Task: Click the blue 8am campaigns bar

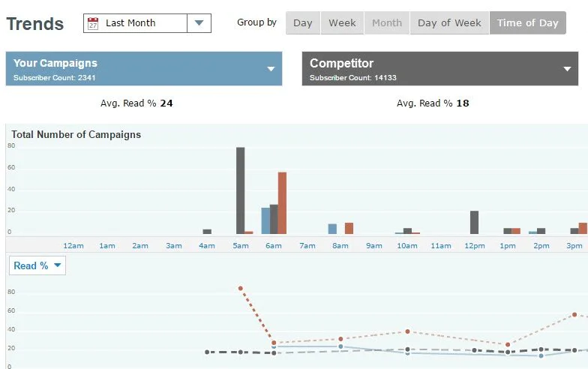Action: click(332, 229)
